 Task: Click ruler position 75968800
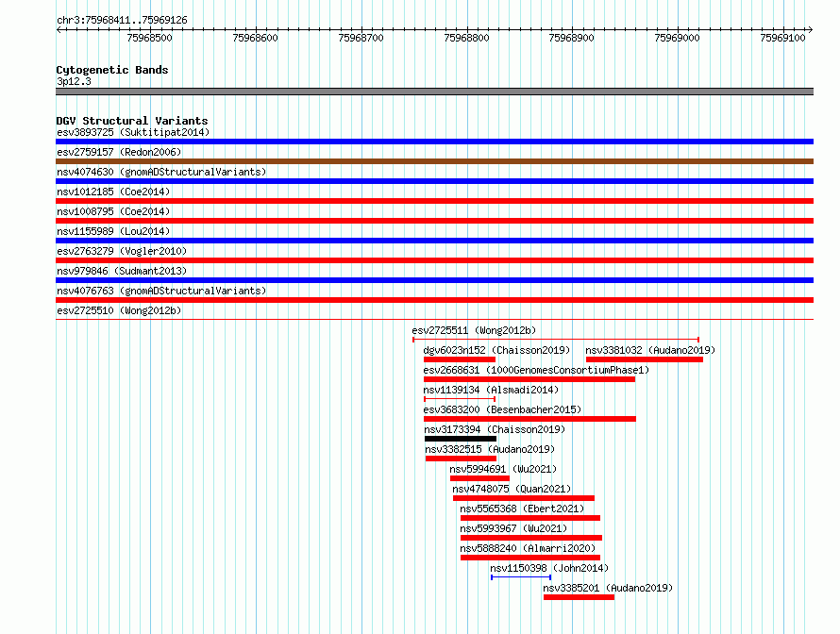click(x=466, y=38)
